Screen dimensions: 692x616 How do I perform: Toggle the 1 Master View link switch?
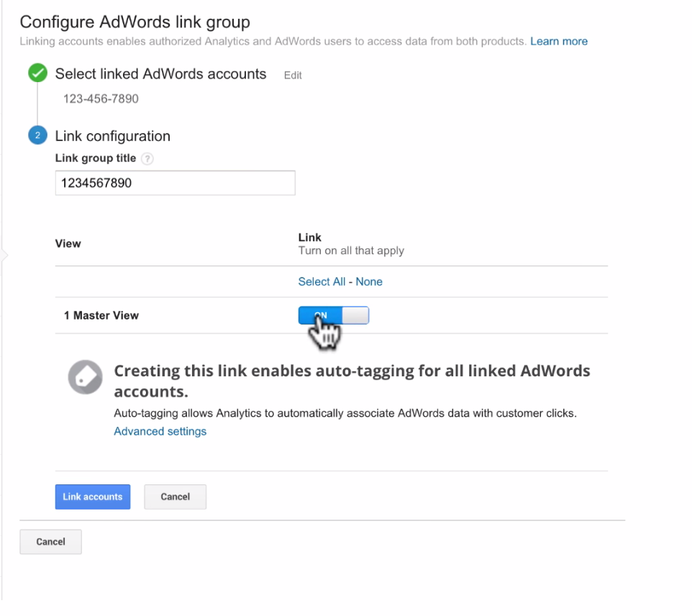pos(334,315)
